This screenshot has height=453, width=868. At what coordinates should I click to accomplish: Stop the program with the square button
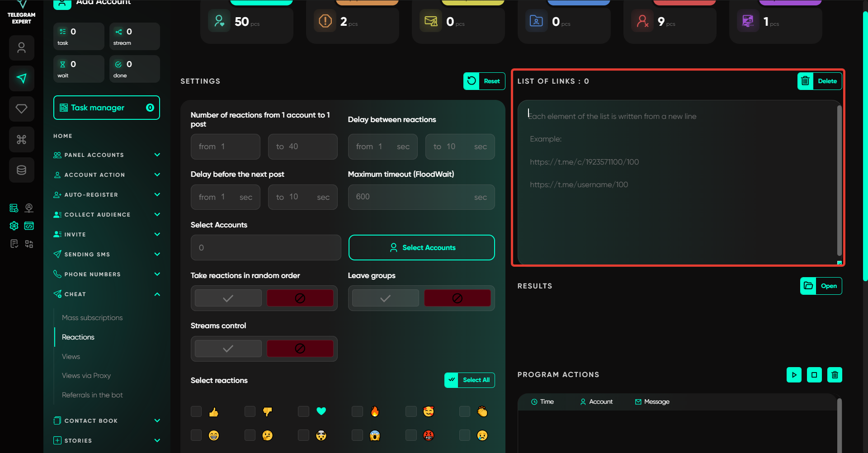coord(814,375)
